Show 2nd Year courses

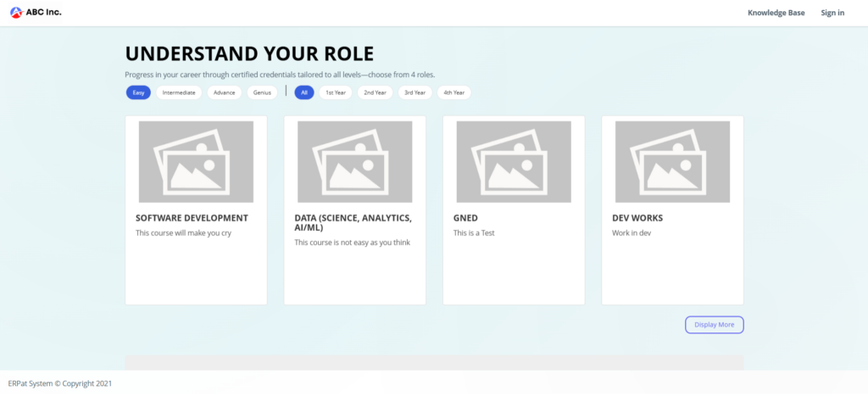pos(375,92)
